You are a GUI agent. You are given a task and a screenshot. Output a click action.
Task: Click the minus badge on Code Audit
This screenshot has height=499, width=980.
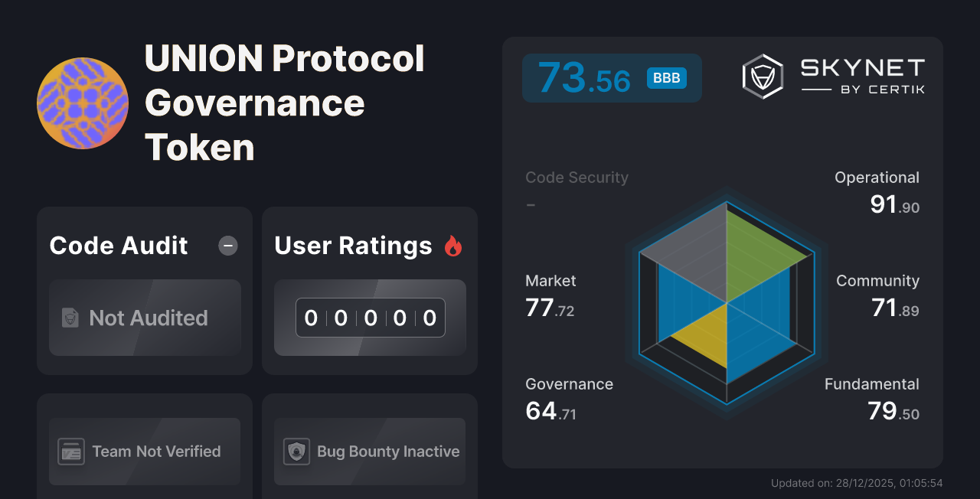pos(227,246)
